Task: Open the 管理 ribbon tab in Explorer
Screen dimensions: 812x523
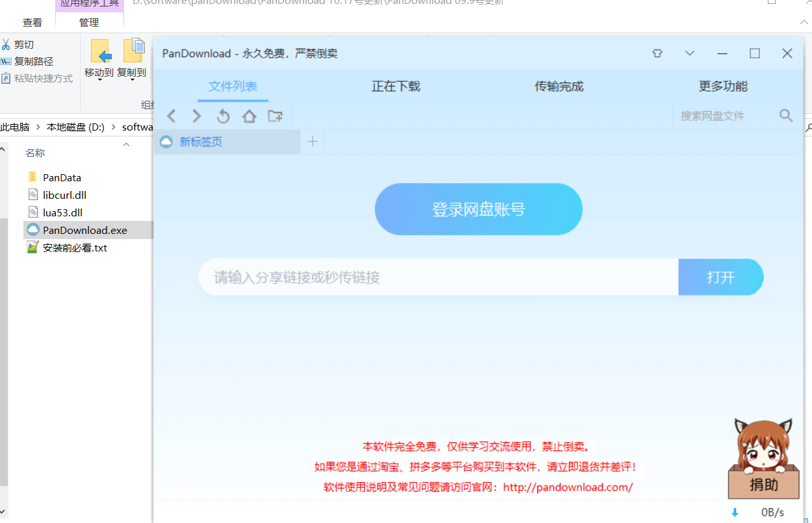Action: point(89,23)
